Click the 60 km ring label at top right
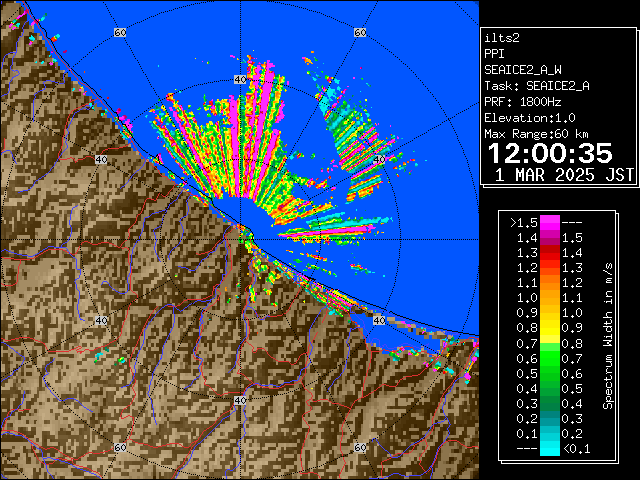 (360, 32)
